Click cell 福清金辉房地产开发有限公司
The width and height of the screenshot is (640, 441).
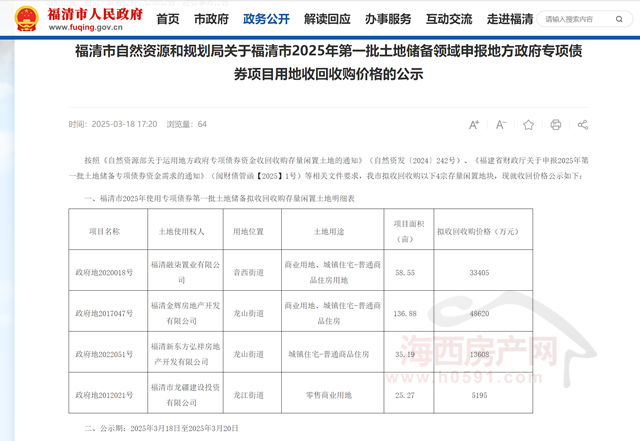[x=185, y=313]
